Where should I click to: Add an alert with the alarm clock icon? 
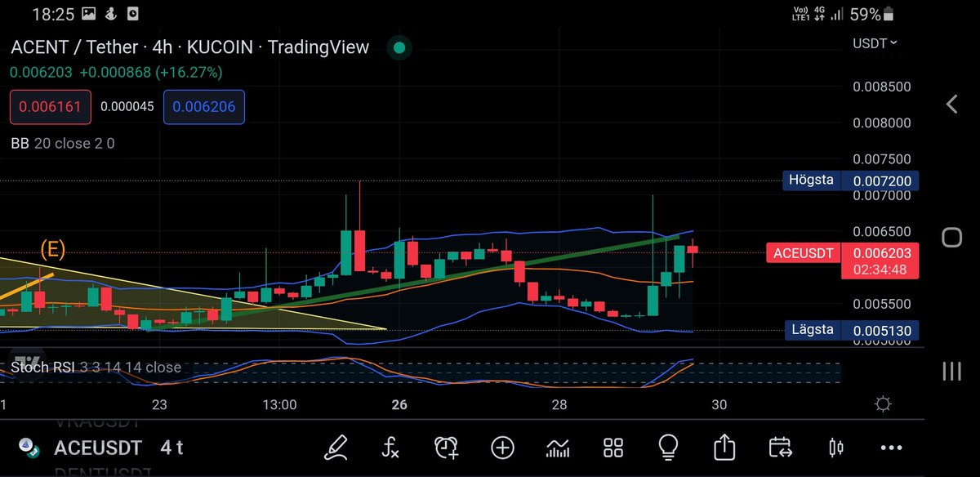pos(446,447)
